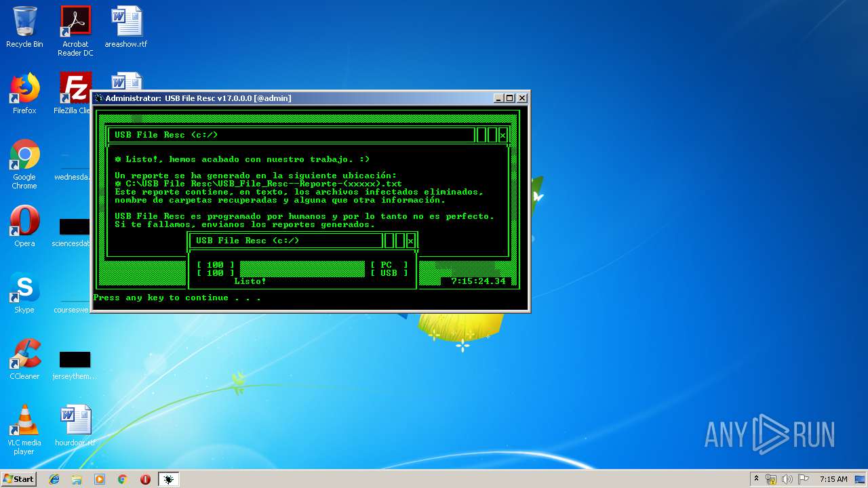The width and height of the screenshot is (868, 488).
Task: Click the console window system menu icon
Action: tap(99, 98)
